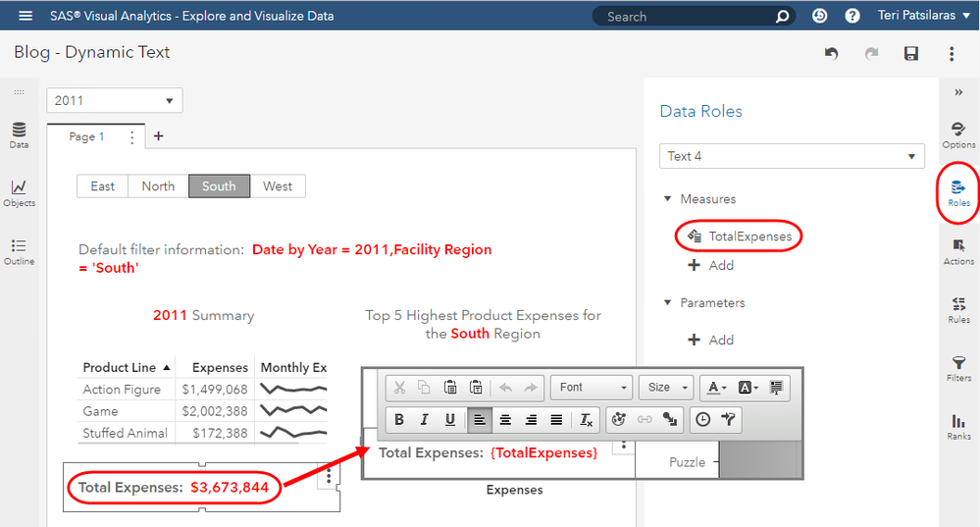
Task: Click in the Search field
Action: pos(687,17)
